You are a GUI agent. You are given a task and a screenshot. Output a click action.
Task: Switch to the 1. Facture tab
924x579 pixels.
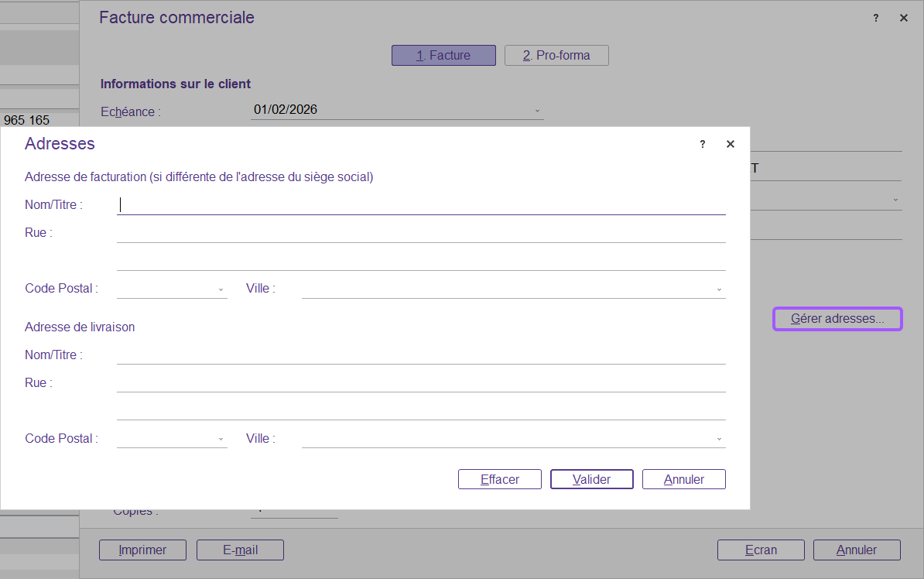point(443,56)
